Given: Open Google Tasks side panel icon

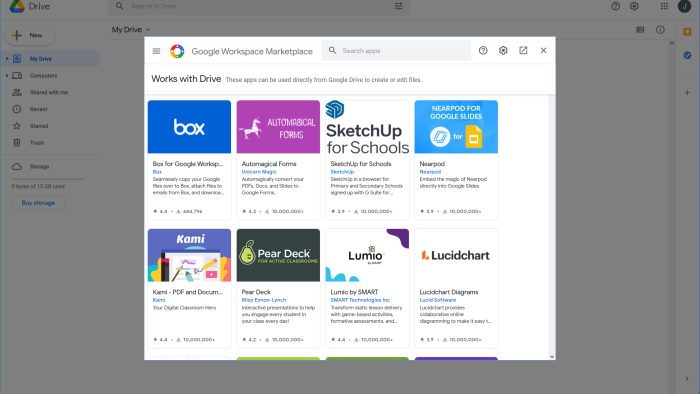Looking at the screenshot, I should click(688, 55).
